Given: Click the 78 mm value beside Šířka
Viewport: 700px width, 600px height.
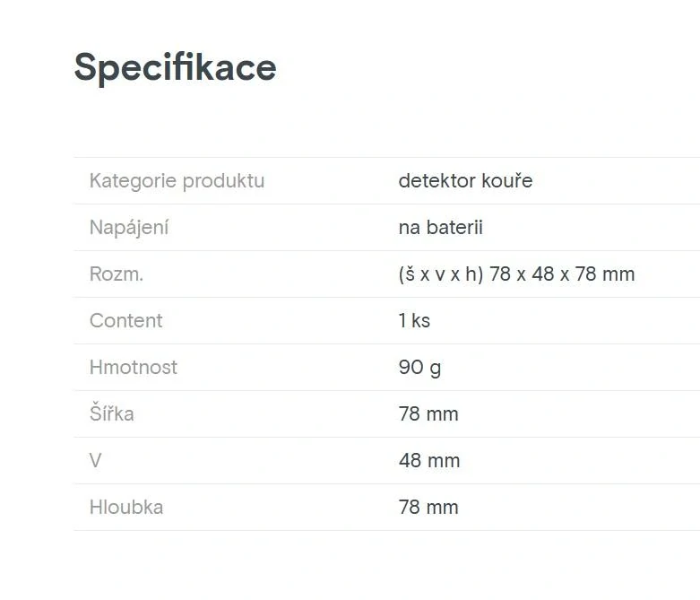Looking at the screenshot, I should [x=428, y=414].
